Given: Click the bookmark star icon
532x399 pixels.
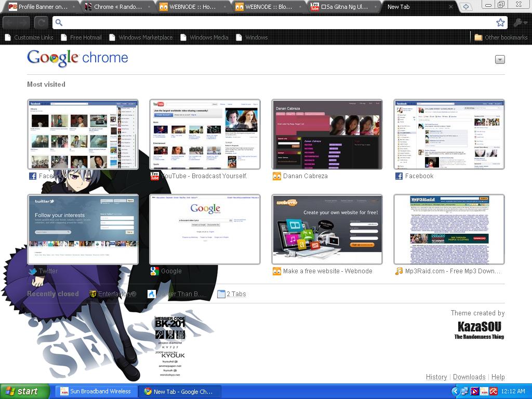Looking at the screenshot, I should [500, 22].
